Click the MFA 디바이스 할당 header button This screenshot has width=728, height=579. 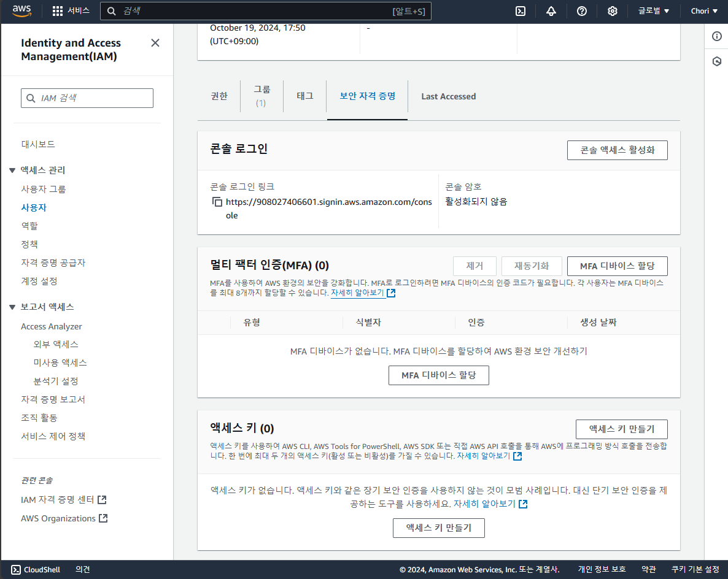[x=617, y=266]
